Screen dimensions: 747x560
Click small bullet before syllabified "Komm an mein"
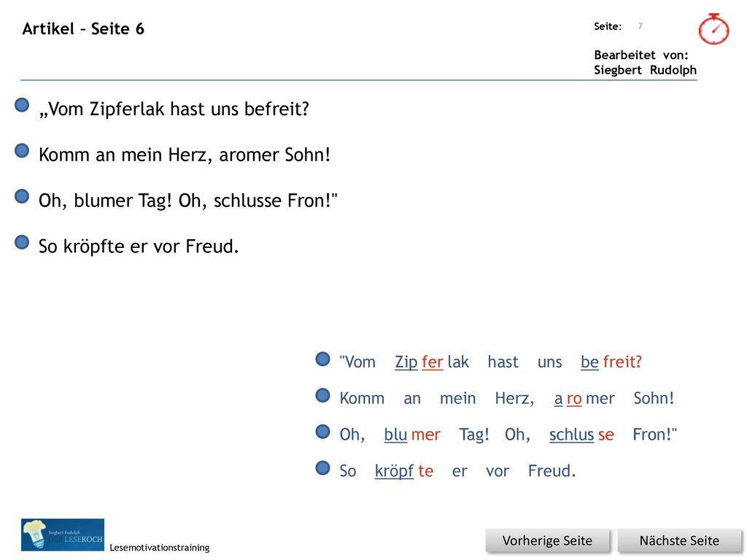pyautogui.click(x=322, y=395)
